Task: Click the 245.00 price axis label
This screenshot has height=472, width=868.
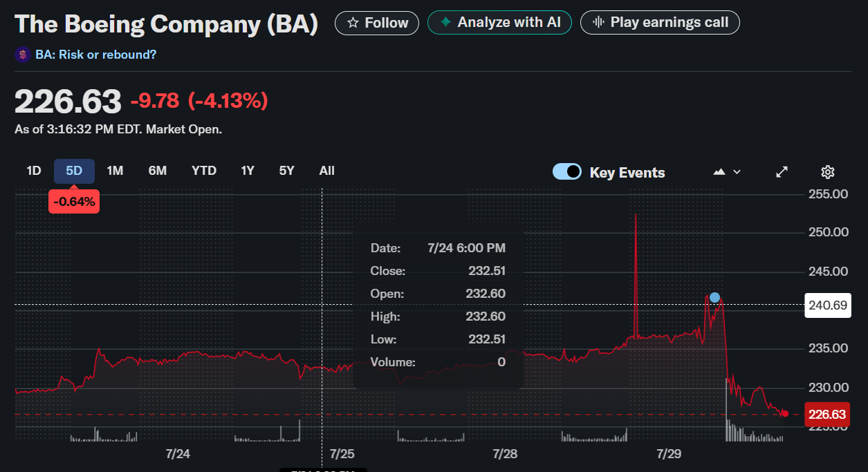Action: point(829,271)
